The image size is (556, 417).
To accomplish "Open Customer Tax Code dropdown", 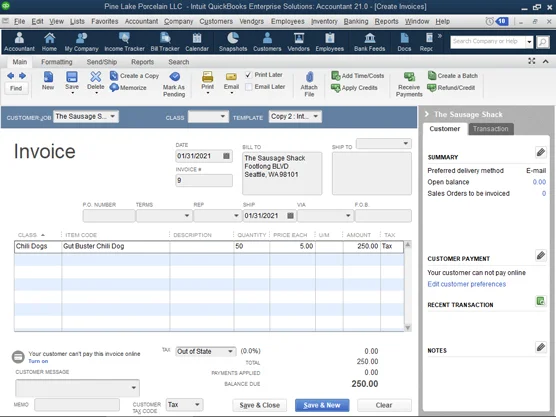I will [x=197, y=405].
